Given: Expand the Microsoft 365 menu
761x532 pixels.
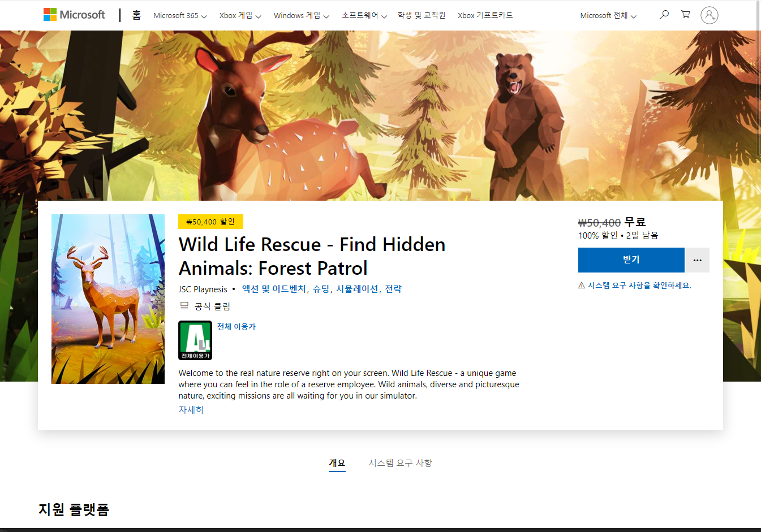Looking at the screenshot, I should (x=180, y=16).
